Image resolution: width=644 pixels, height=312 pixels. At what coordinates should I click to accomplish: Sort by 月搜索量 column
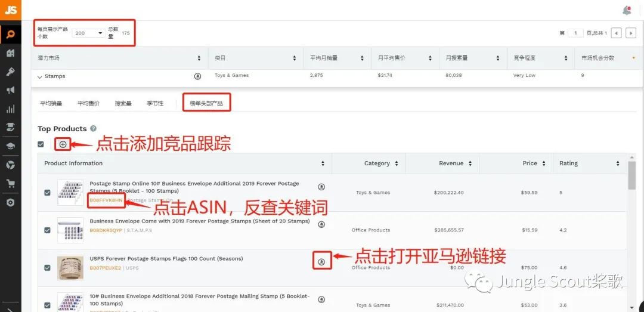(498, 58)
